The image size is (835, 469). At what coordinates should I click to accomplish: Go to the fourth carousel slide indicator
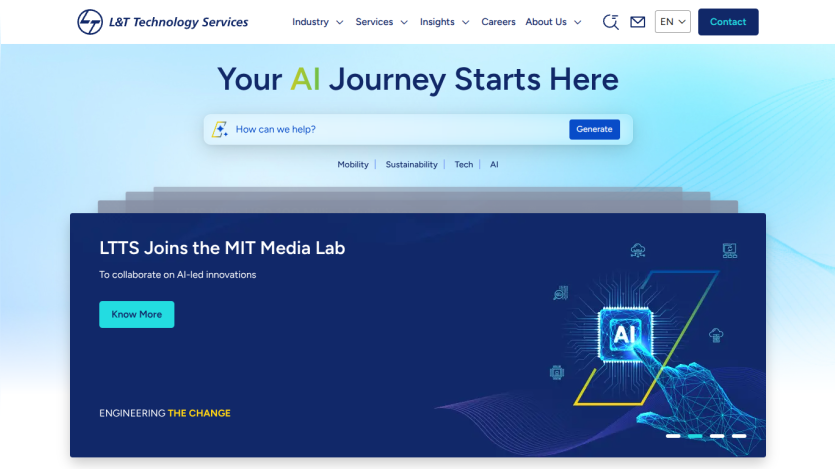click(739, 436)
